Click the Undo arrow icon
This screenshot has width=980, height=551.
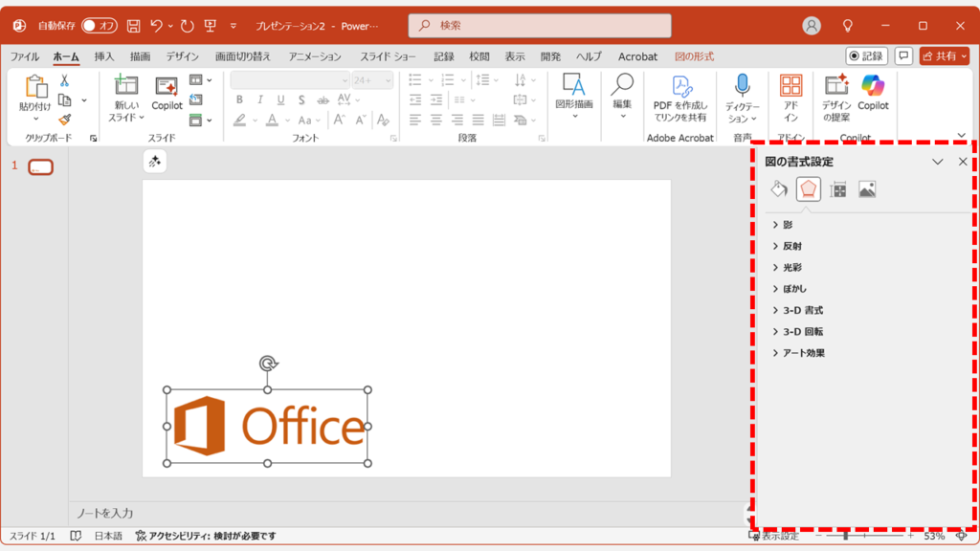[156, 26]
